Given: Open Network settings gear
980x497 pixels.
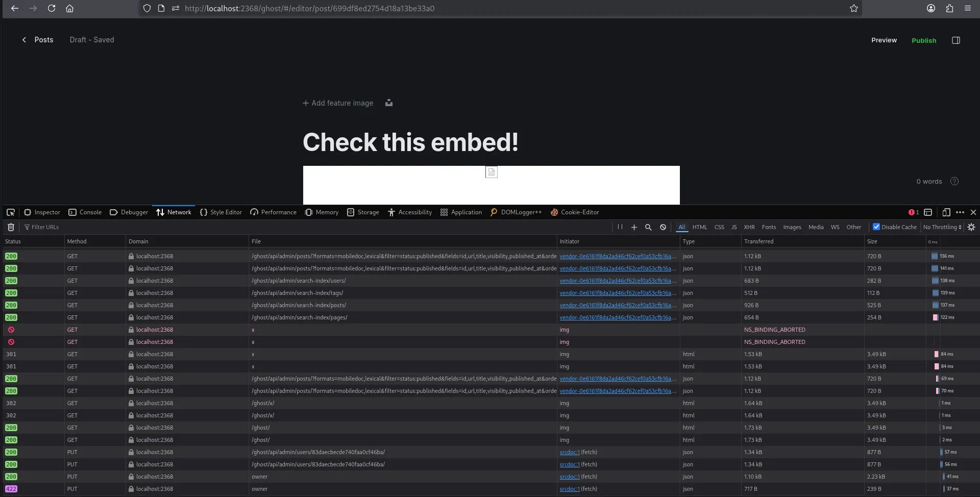Looking at the screenshot, I should (x=971, y=227).
